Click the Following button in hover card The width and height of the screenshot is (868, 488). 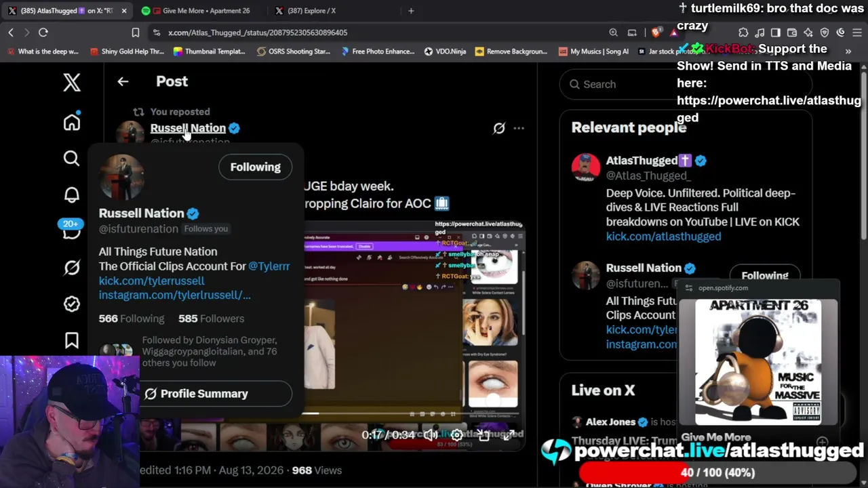coord(255,167)
